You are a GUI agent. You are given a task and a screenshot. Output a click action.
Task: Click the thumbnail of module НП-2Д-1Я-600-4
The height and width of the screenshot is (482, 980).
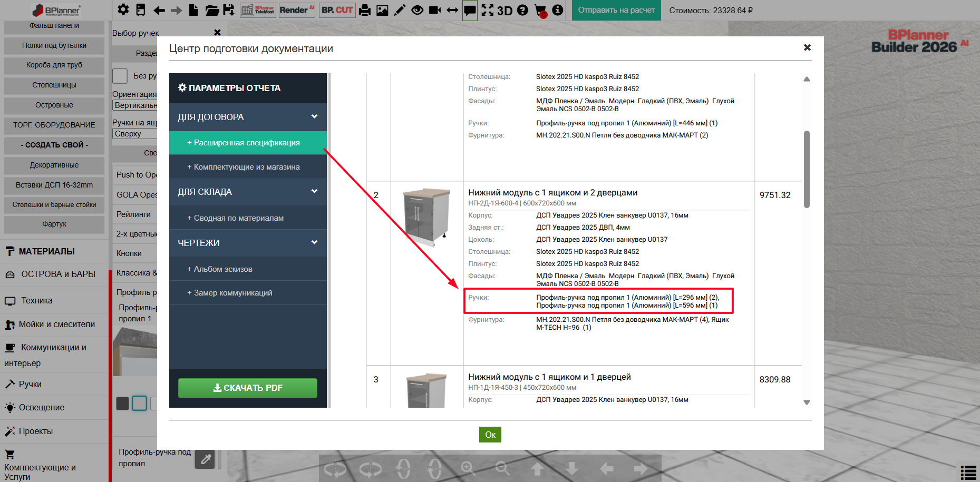tap(426, 217)
